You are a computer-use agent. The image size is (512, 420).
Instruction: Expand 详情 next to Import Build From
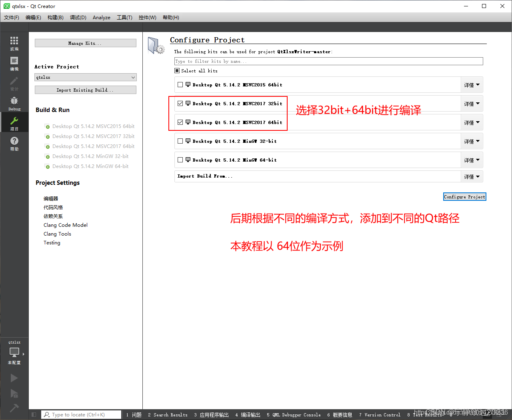[x=472, y=176]
